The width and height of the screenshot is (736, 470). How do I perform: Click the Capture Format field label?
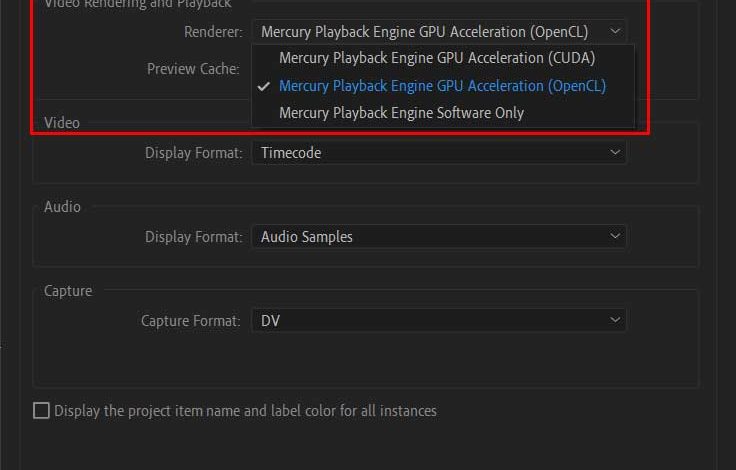191,321
